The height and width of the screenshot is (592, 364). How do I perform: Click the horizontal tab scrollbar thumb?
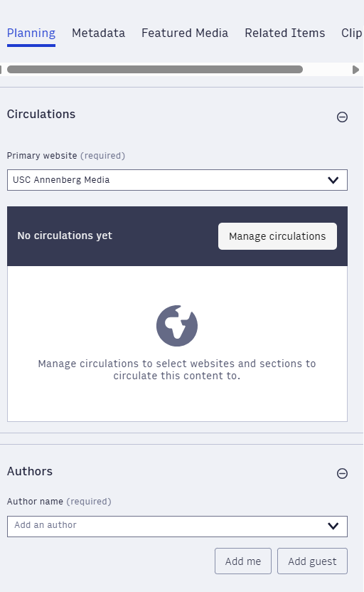click(155, 70)
